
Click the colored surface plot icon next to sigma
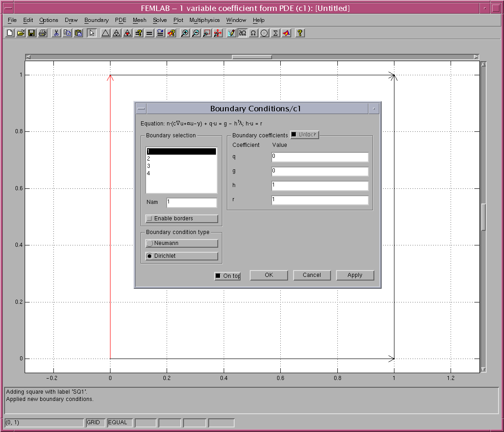(286, 33)
